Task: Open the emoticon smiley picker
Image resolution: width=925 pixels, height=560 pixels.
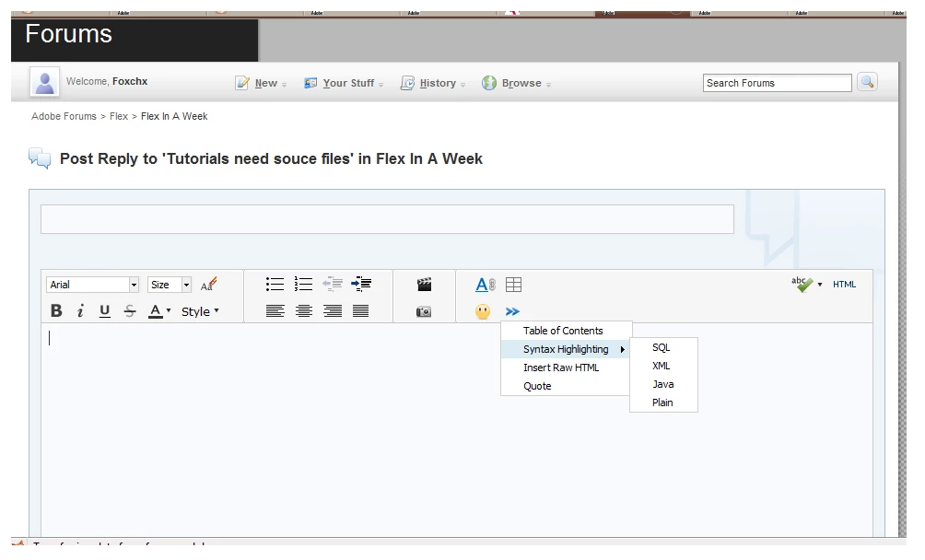Action: pyautogui.click(x=483, y=311)
